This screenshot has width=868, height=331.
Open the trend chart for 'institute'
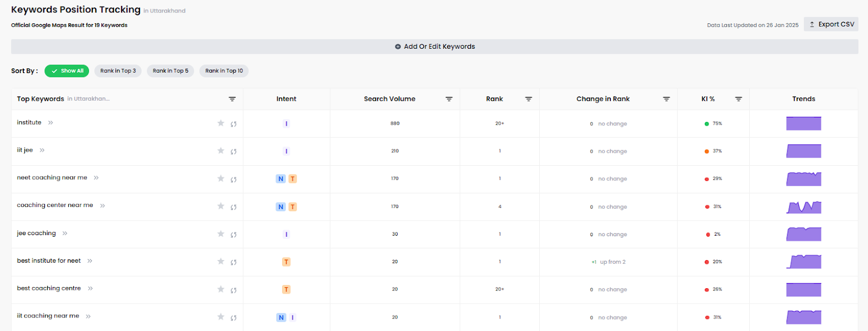coord(803,124)
